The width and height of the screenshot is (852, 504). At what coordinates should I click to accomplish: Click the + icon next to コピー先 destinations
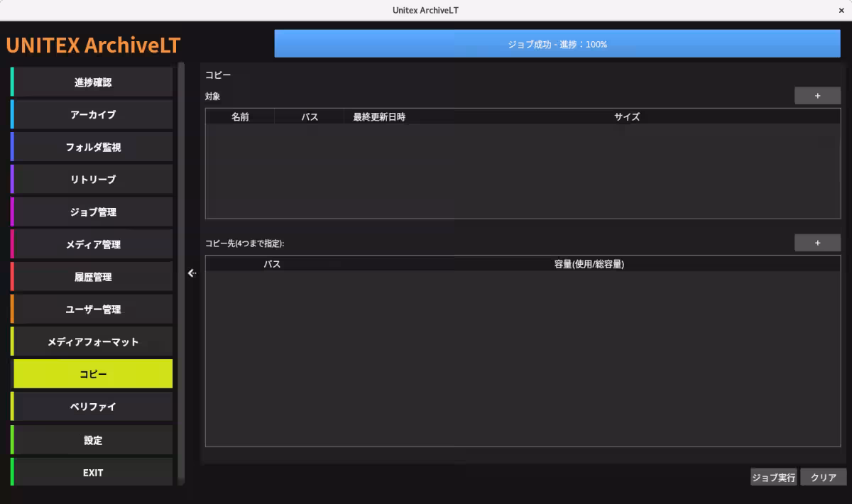[817, 243]
